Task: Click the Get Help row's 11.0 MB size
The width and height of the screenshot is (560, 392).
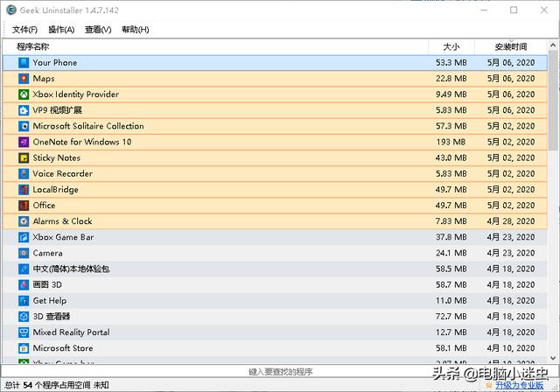Action: point(451,301)
